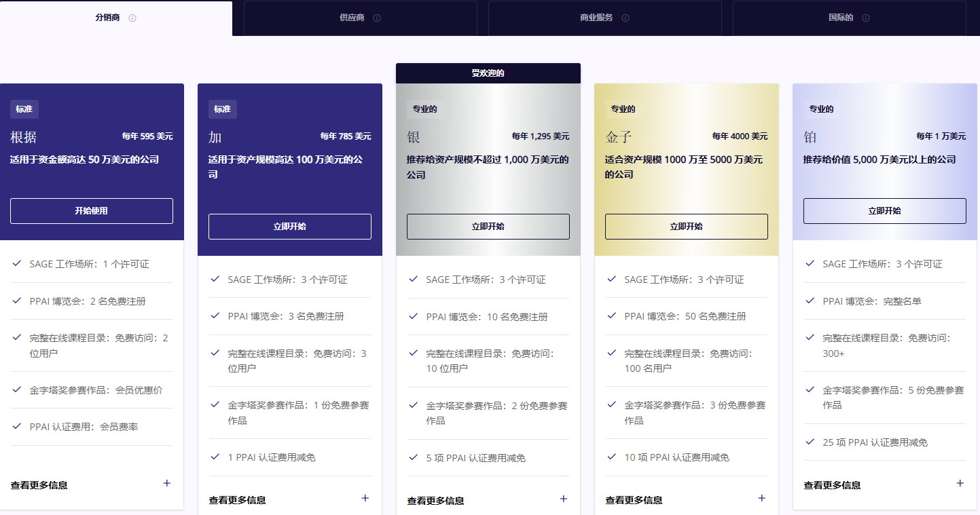980x515 pixels.
Task: Open the 国际的 tab
Action: pos(841,18)
